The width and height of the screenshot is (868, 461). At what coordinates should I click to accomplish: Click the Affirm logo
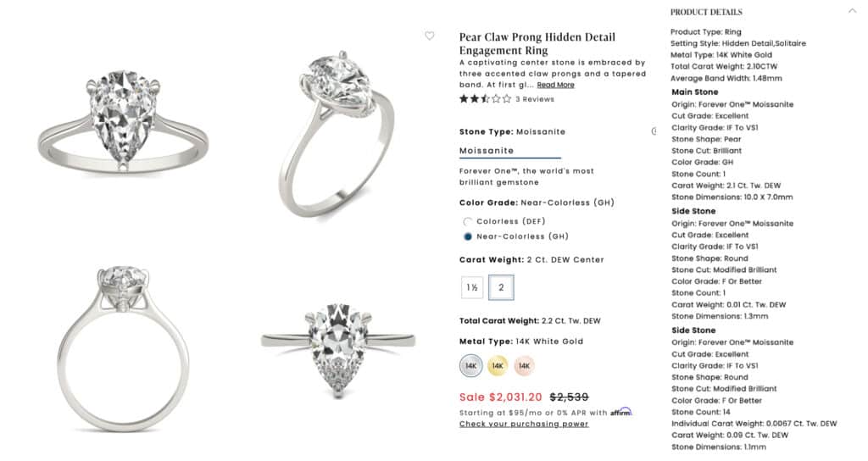click(621, 412)
